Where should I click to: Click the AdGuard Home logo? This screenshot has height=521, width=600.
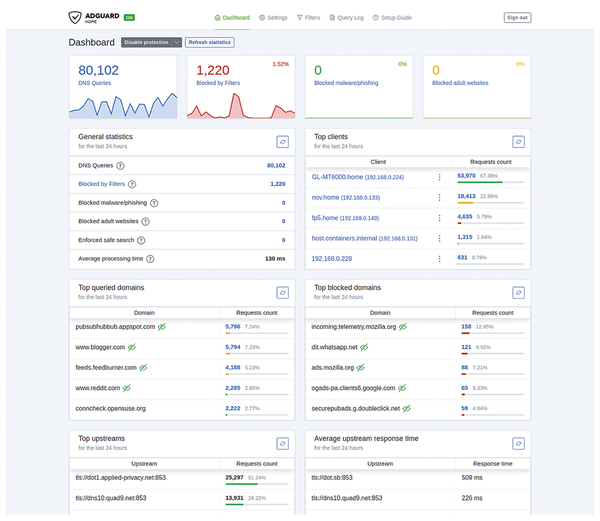click(97, 17)
